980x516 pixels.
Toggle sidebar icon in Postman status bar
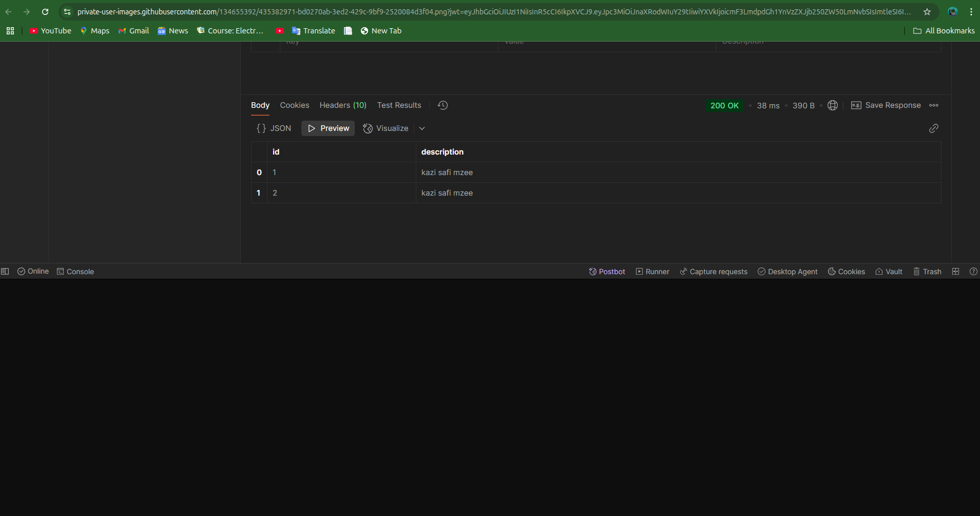tap(5, 272)
